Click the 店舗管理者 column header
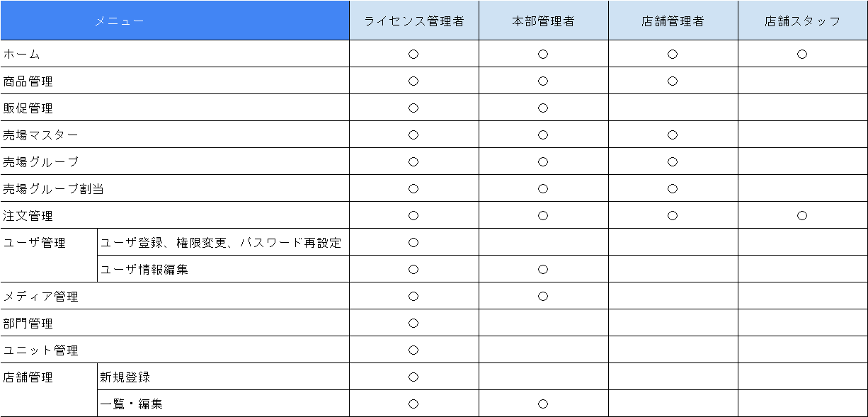Image resolution: width=868 pixels, height=417 pixels. 673,21
